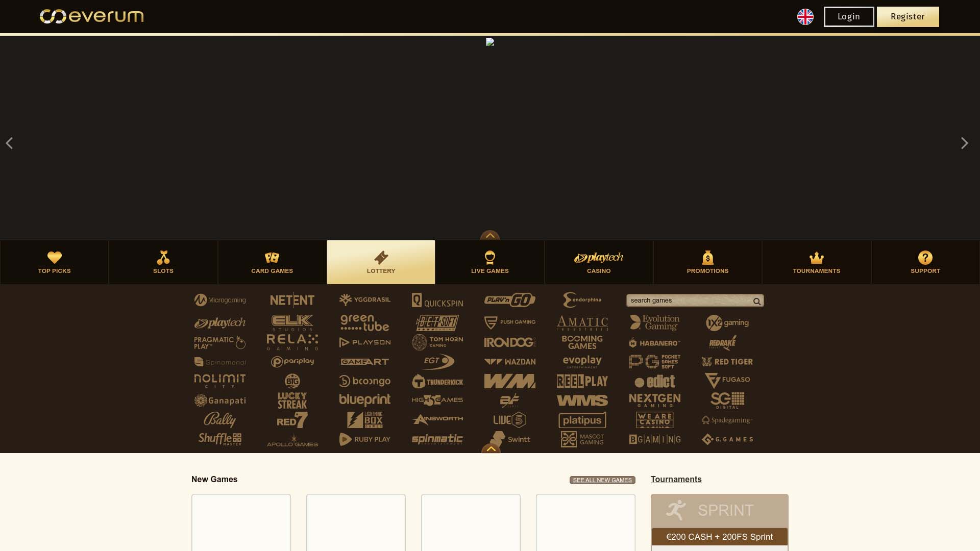Select the Support question mark icon

[925, 258]
